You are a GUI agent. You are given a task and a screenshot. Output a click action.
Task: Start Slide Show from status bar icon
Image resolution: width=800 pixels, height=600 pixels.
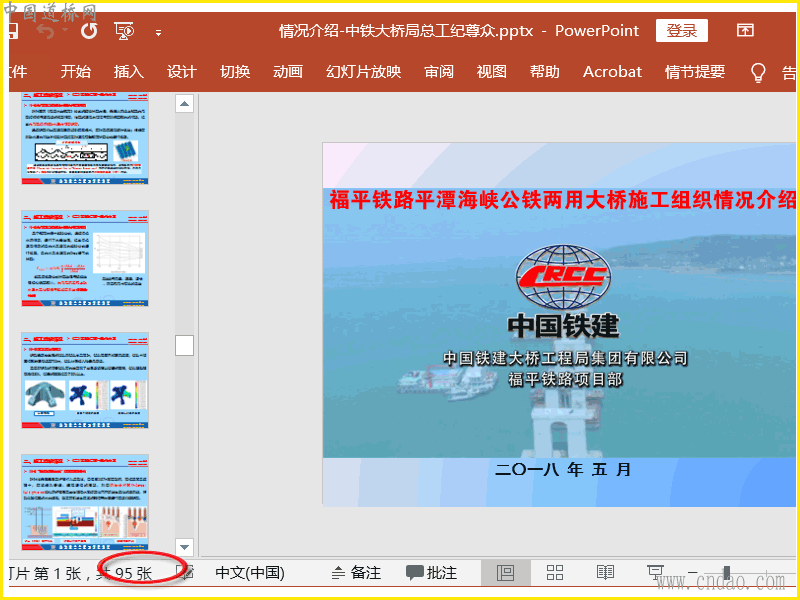pyautogui.click(x=655, y=572)
